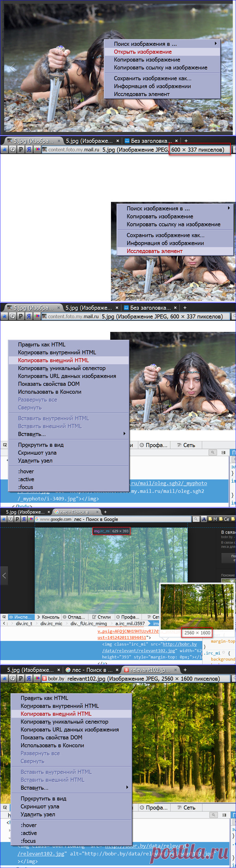Reload using icon in Google search window

pyautogui.click(x=11, y=519)
